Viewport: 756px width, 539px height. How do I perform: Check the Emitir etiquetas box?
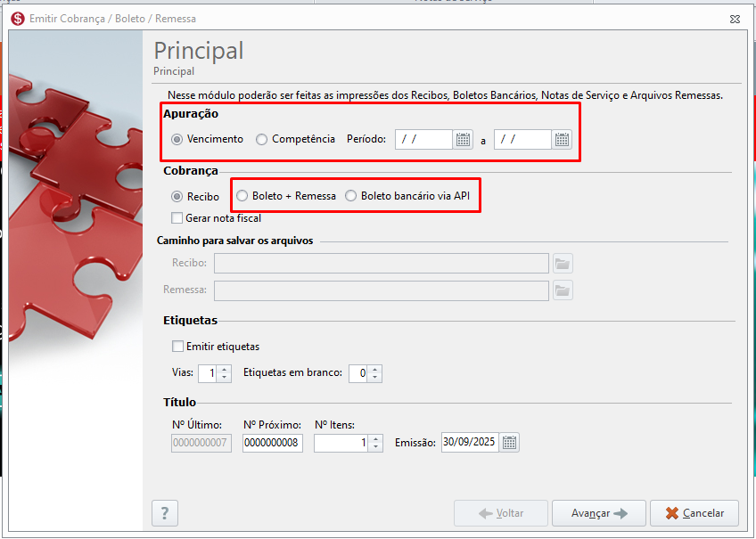coord(216,347)
